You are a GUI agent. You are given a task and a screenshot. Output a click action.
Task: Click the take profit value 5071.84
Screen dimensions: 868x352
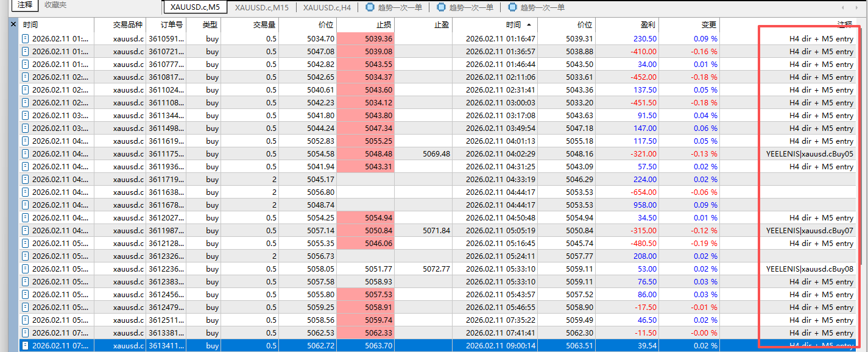point(436,230)
